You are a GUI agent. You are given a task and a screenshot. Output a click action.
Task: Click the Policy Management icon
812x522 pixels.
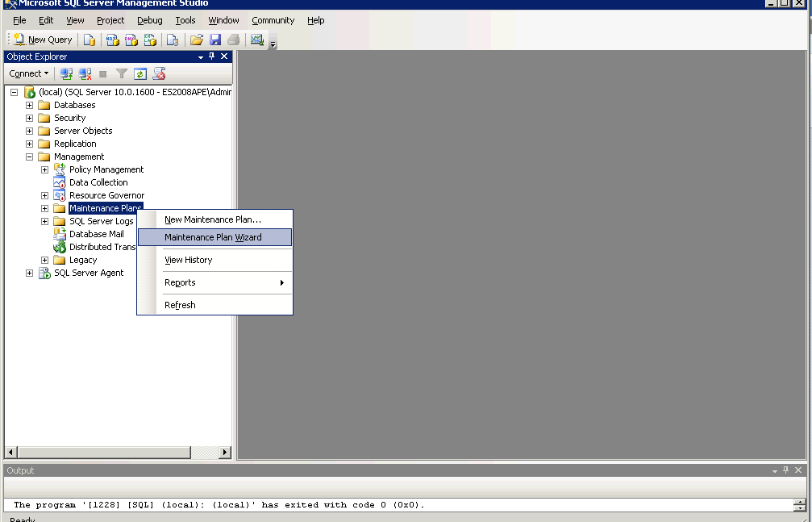coord(60,169)
